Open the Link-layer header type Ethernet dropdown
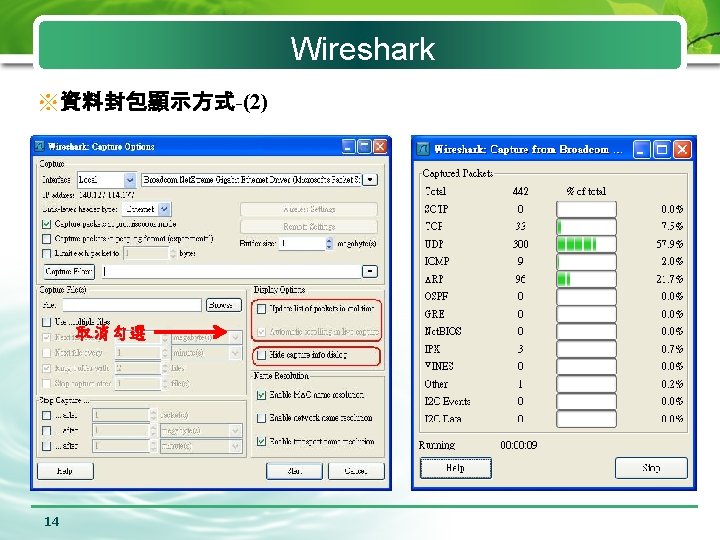Image resolution: width=720 pixels, height=540 pixels. [164, 209]
